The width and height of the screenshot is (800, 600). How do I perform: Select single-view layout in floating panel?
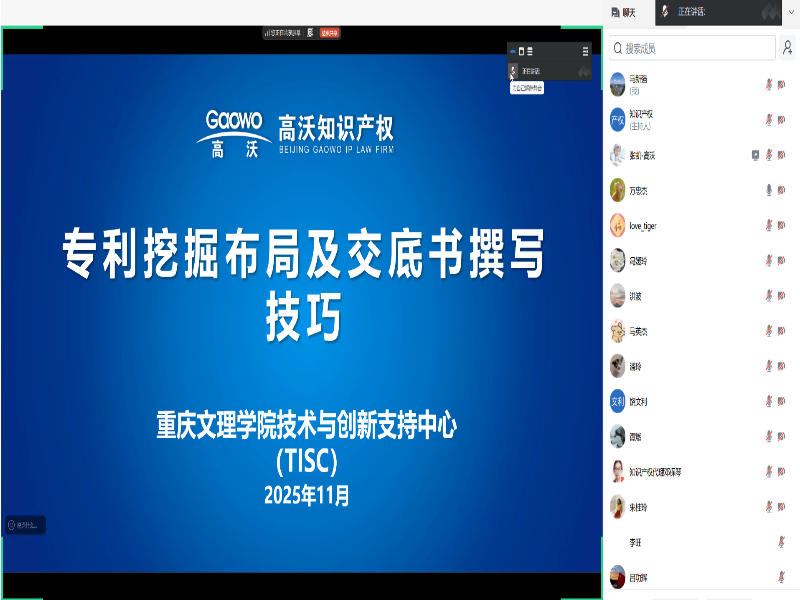coord(521,51)
